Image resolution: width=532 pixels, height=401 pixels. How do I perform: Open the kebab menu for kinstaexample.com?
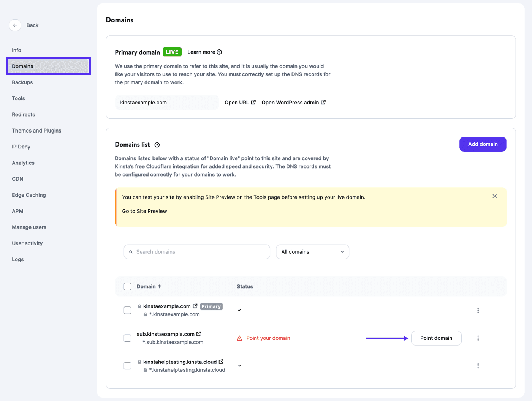[478, 310]
